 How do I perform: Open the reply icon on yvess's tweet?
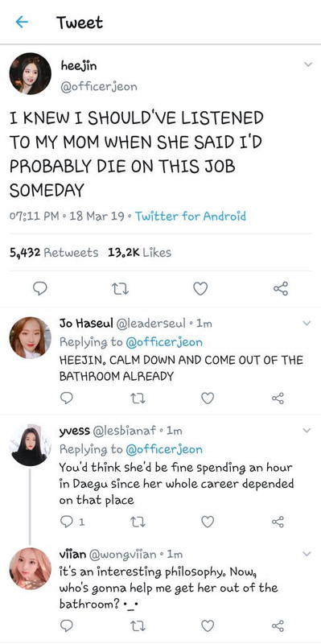(x=67, y=522)
